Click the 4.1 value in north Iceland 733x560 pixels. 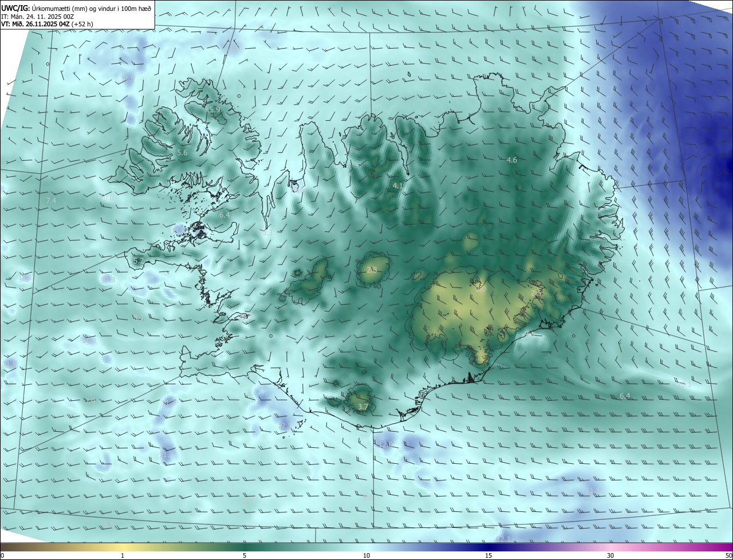coord(397,186)
